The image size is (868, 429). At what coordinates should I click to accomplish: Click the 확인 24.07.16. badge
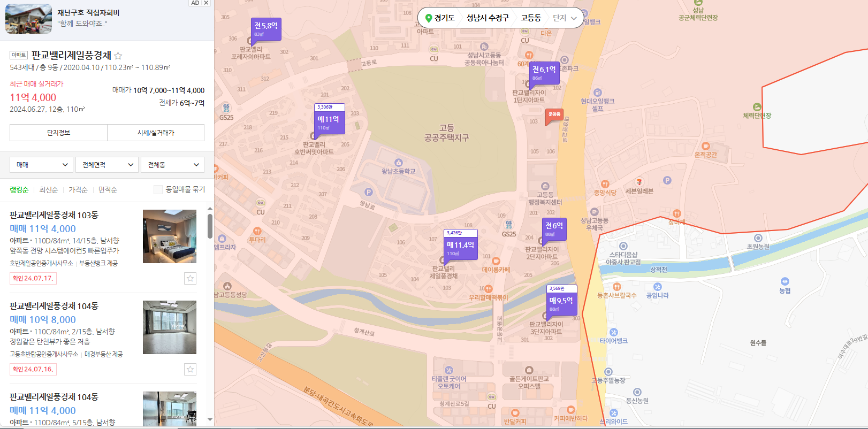(x=33, y=369)
